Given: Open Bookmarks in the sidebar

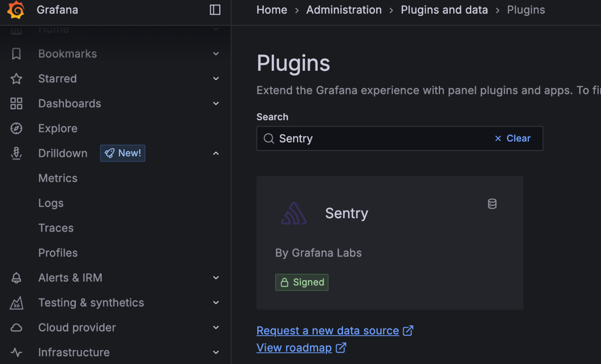Looking at the screenshot, I should tap(67, 54).
